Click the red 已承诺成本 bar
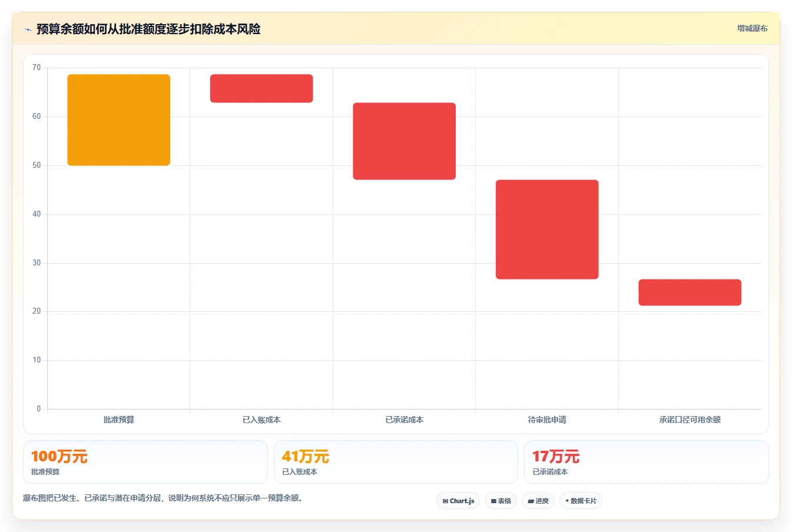 (405, 141)
